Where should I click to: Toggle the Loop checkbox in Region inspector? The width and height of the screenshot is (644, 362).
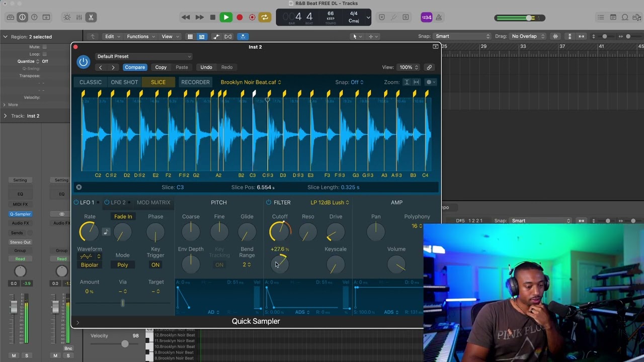[45, 54]
